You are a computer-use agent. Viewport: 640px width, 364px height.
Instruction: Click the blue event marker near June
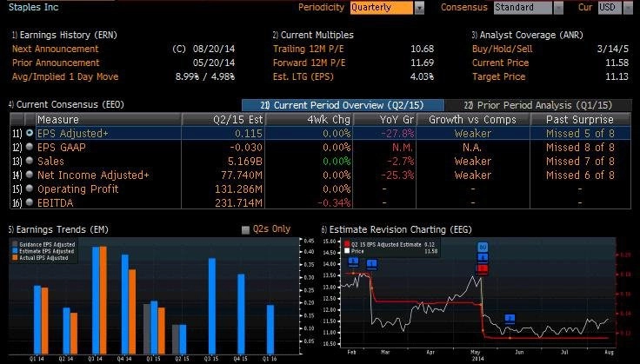pyautogui.click(x=510, y=319)
